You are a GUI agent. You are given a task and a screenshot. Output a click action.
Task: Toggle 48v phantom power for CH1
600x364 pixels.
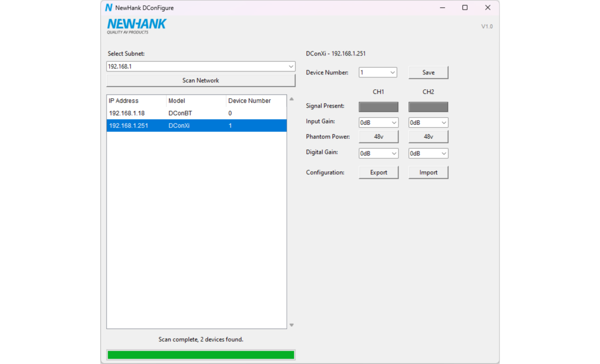378,136
